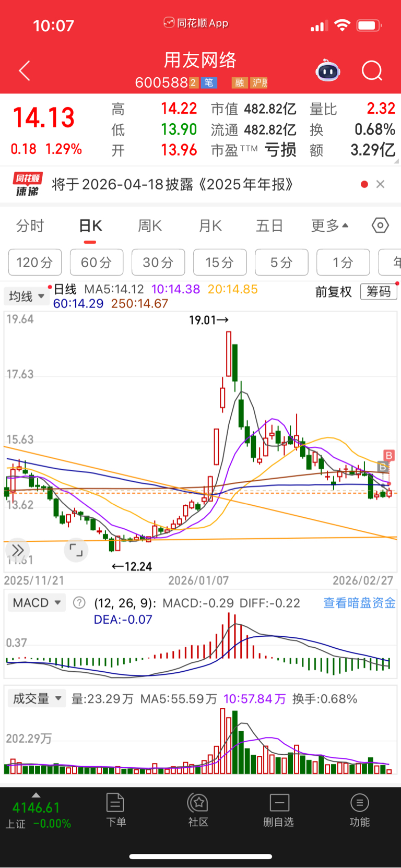Select the 1分 period button
401x868 pixels.
[x=343, y=262]
